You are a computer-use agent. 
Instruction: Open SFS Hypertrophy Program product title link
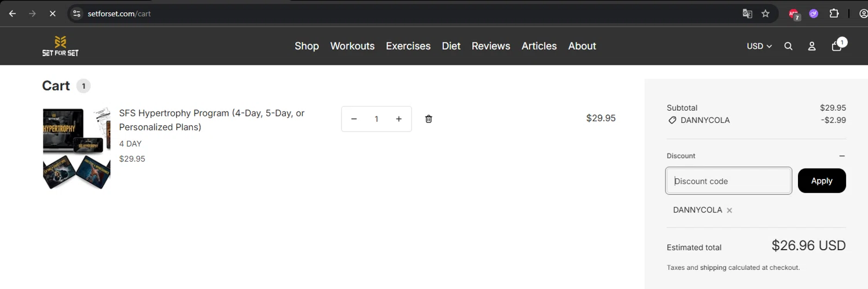click(x=212, y=120)
